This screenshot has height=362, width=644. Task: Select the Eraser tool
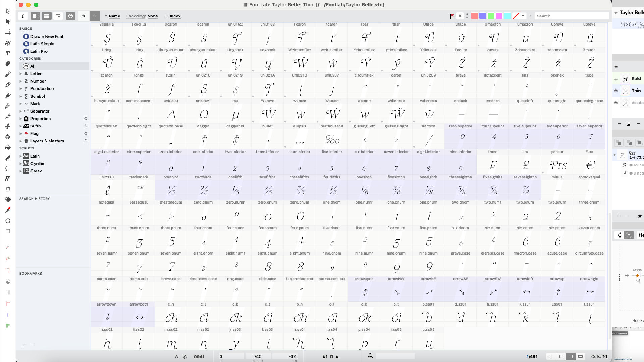coord(8,64)
